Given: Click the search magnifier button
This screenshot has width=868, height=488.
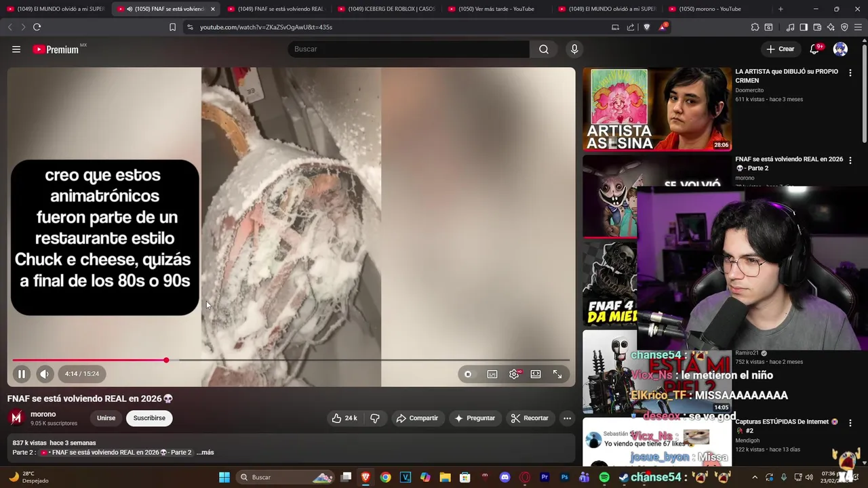Looking at the screenshot, I should (544, 49).
